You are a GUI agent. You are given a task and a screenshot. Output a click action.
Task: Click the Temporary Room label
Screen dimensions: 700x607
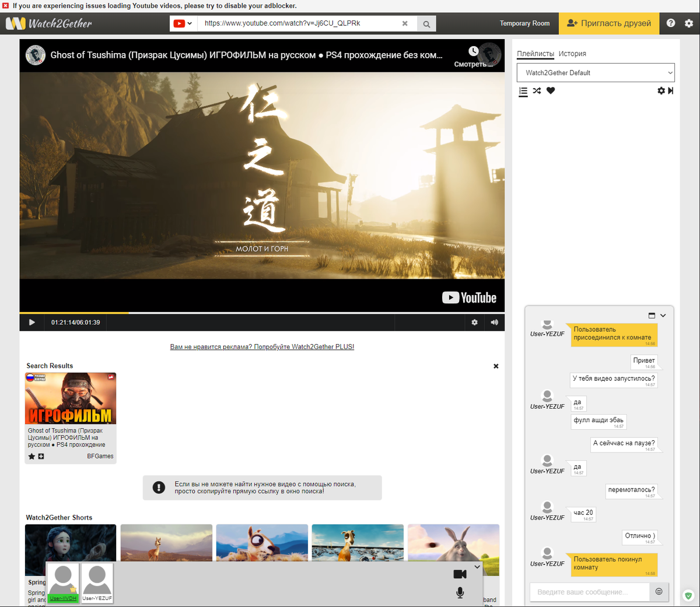click(x=524, y=23)
